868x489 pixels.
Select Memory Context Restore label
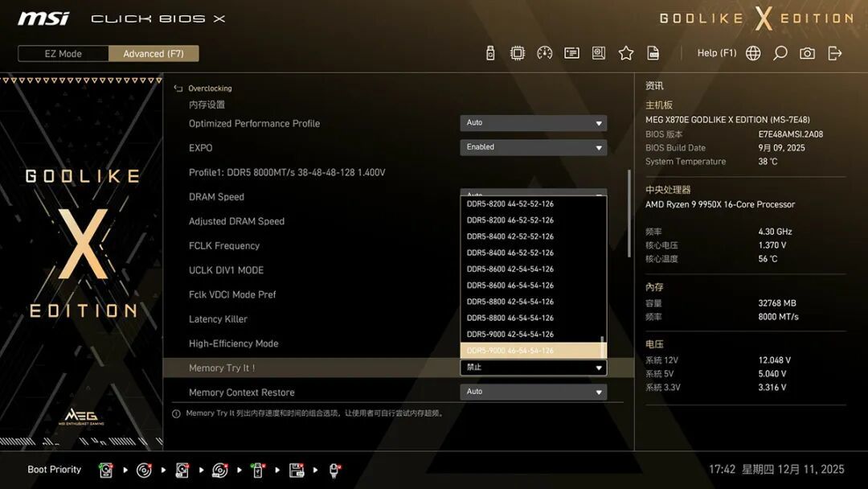coord(241,392)
